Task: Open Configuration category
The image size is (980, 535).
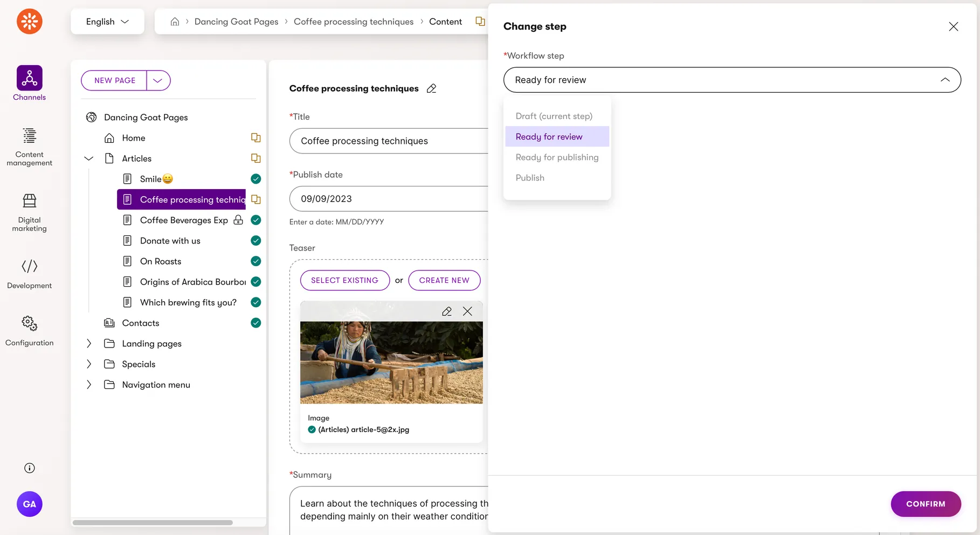Action: (x=29, y=331)
